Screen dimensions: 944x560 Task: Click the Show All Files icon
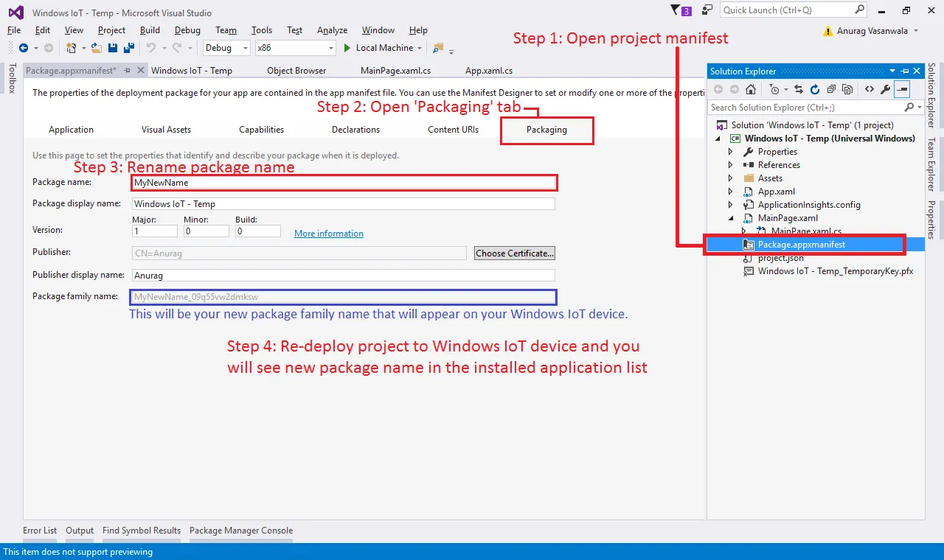click(x=847, y=89)
